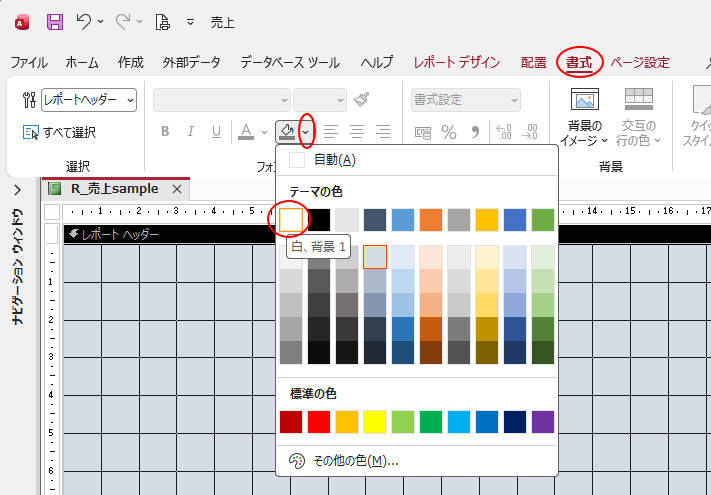Align text left
This screenshot has height=495, width=711.
coord(331,131)
